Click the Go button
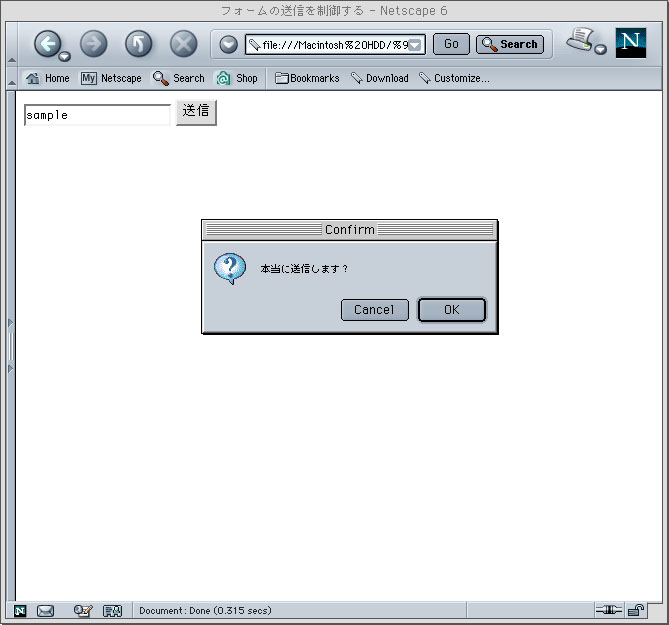 [x=451, y=44]
